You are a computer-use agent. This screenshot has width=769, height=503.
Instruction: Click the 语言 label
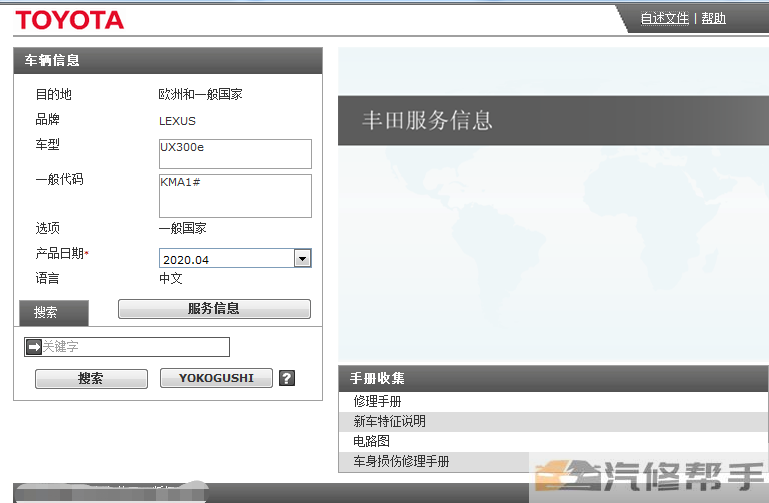click(48, 278)
